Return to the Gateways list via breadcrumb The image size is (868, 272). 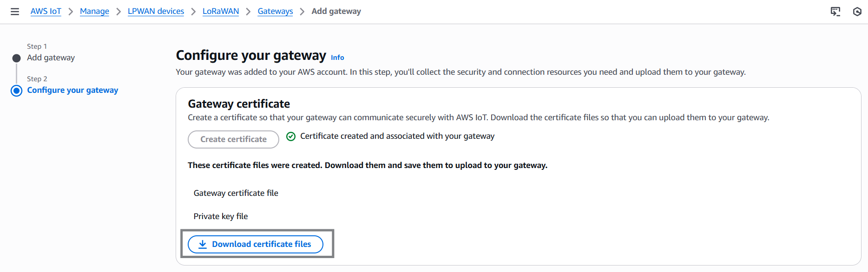pyautogui.click(x=275, y=11)
